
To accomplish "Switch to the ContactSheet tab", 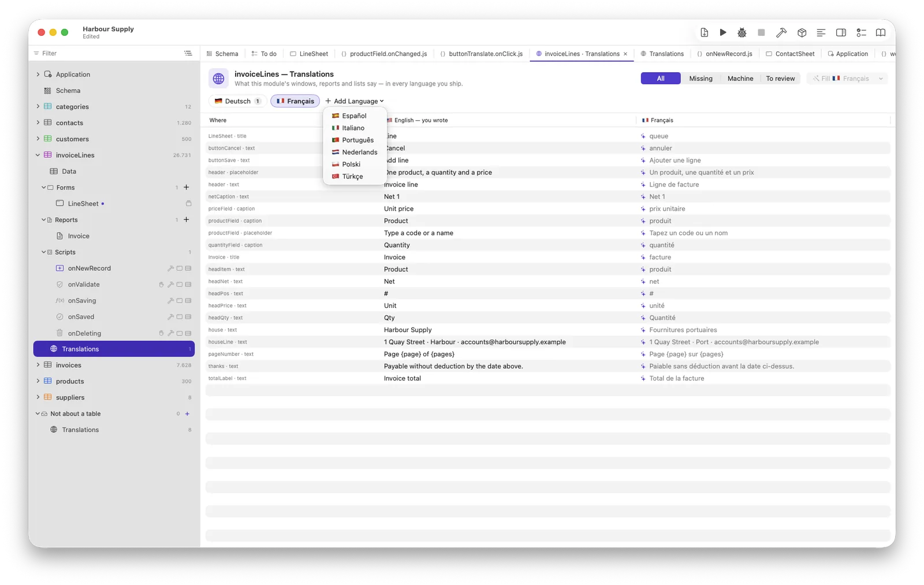I will tap(789, 54).
